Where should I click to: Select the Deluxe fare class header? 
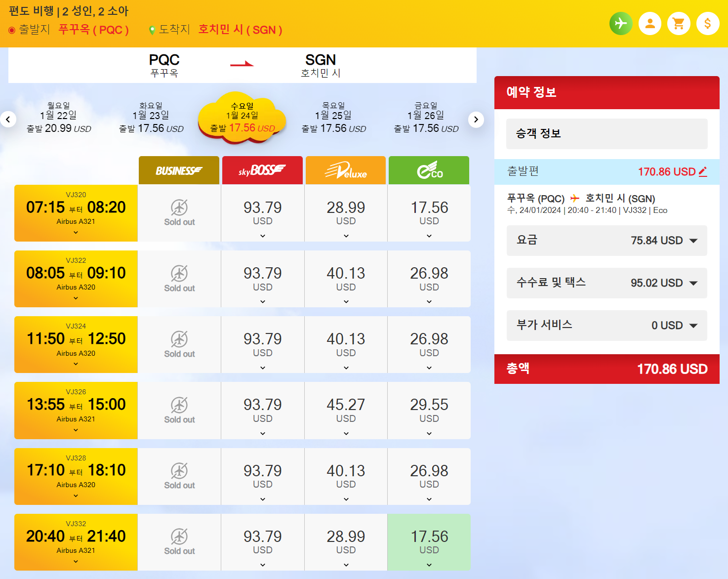(x=346, y=170)
